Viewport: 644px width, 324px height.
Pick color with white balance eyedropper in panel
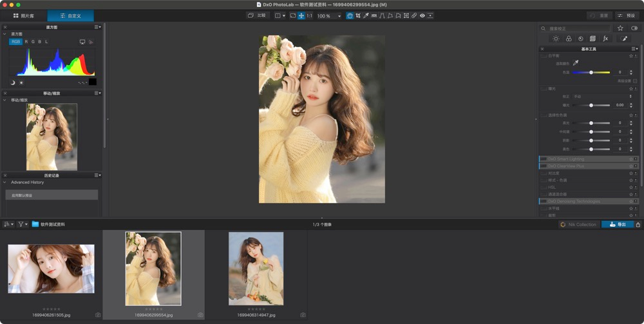click(576, 63)
